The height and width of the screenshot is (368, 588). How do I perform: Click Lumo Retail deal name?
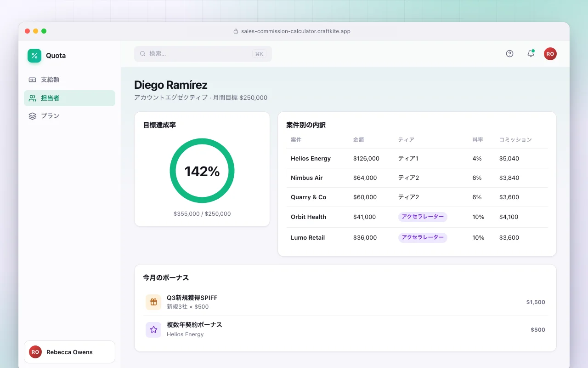pyautogui.click(x=308, y=238)
